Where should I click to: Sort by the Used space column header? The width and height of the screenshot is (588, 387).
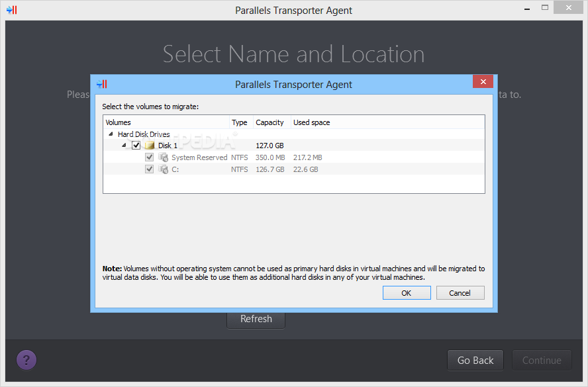click(x=388, y=122)
